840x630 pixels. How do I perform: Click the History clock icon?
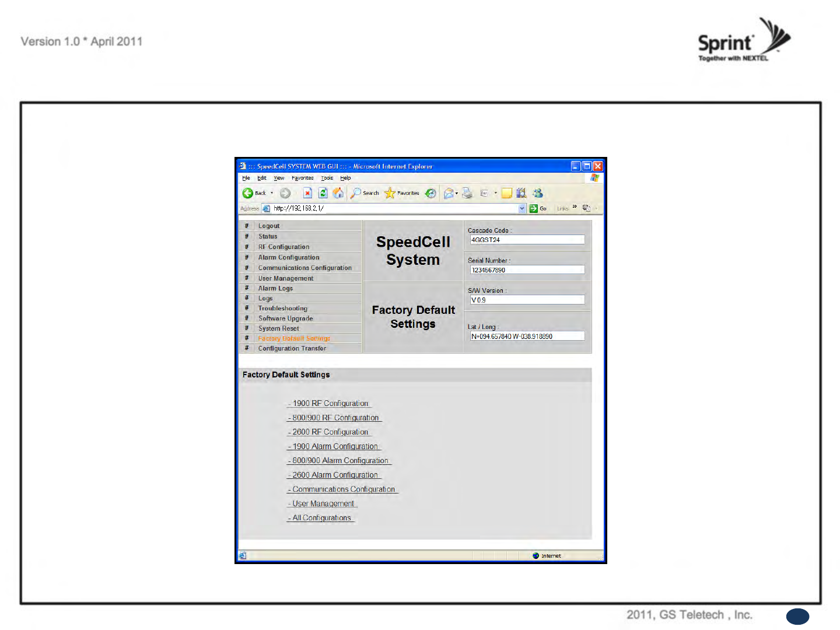430,193
